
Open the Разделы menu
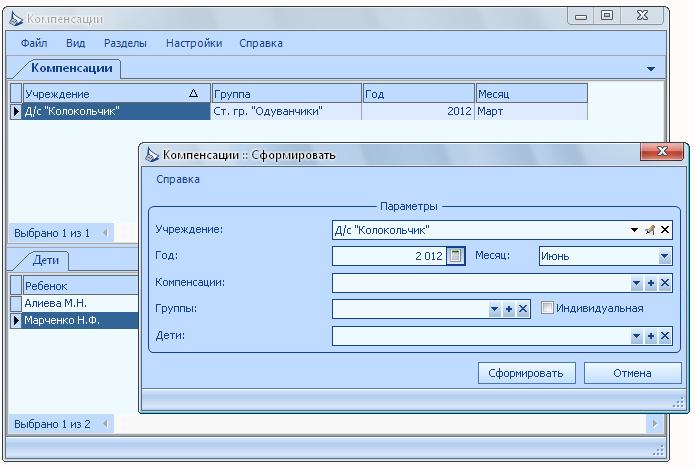[x=125, y=43]
